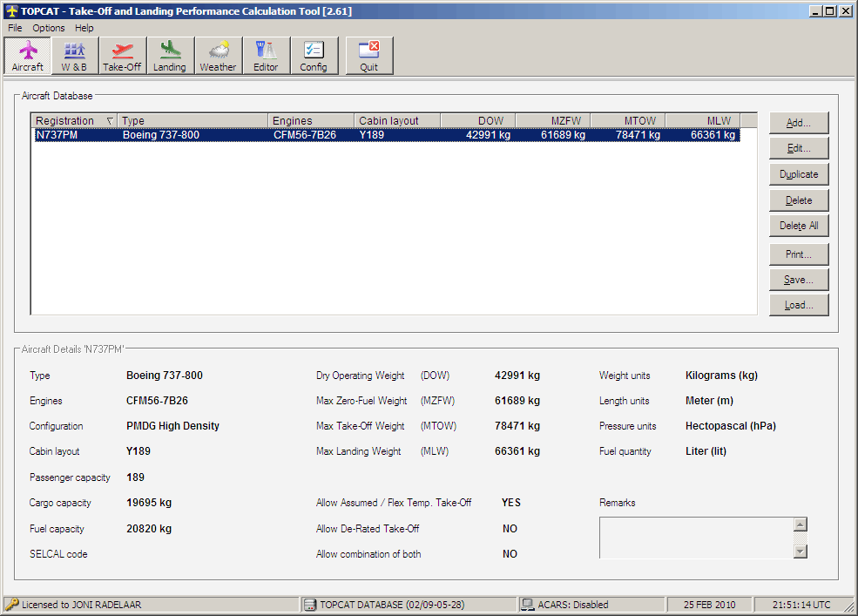Open the Aircraft toolbar section
The width and height of the screenshot is (858, 616).
tap(27, 55)
